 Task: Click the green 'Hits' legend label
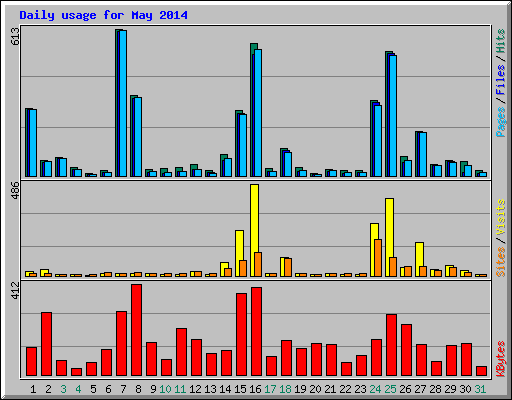tap(501, 41)
